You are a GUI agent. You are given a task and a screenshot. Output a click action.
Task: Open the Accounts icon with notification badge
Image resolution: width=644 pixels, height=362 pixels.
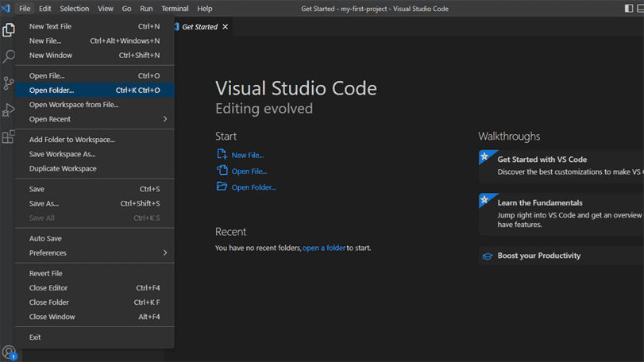(9, 352)
